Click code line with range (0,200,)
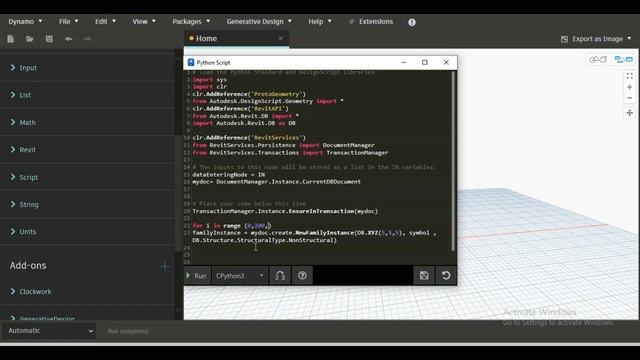640x360 pixels. (x=232, y=225)
